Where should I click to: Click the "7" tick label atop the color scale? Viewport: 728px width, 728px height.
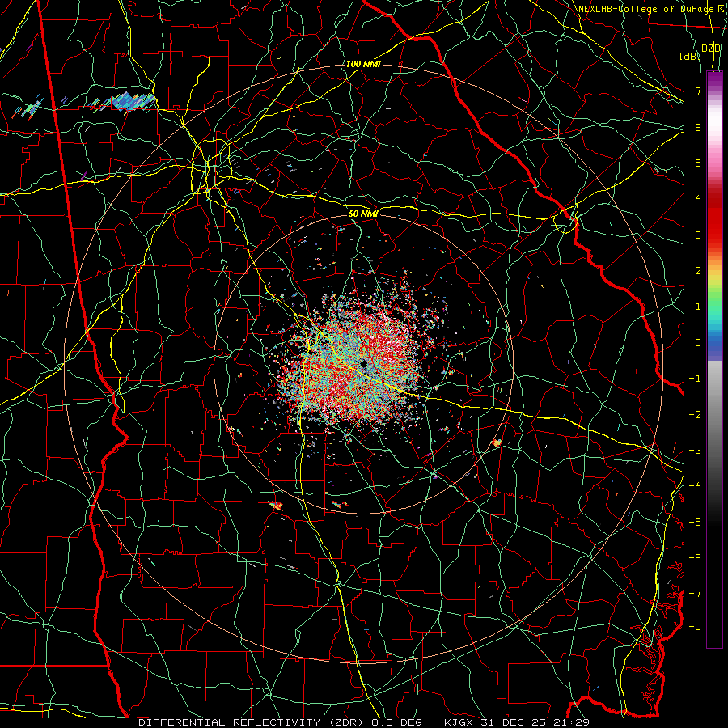click(698, 91)
